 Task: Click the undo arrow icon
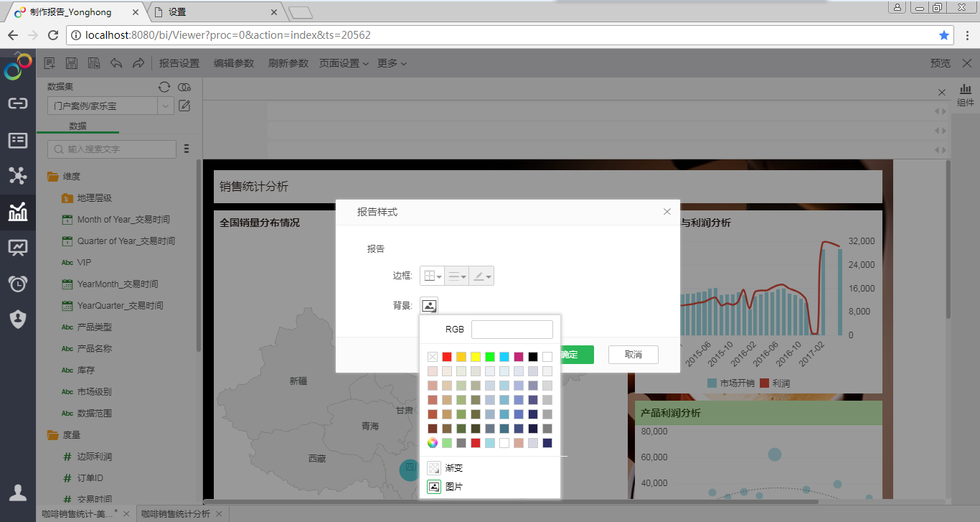(116, 63)
